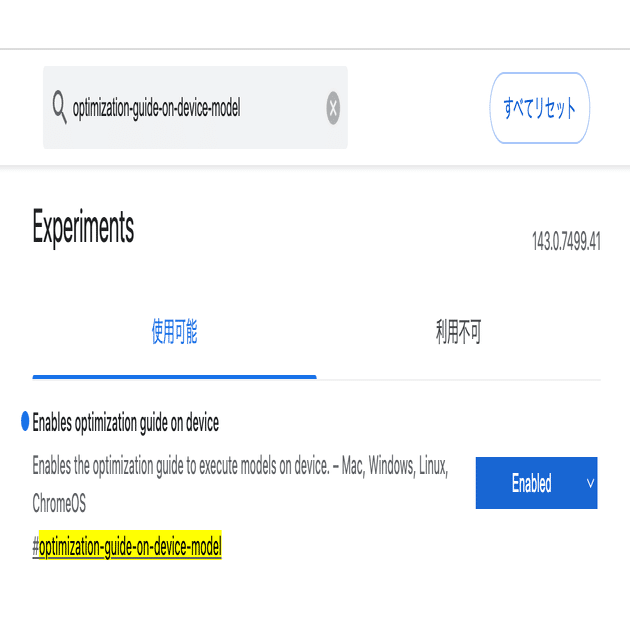Click the chevron arrow on the Enabled selector

click(x=590, y=483)
